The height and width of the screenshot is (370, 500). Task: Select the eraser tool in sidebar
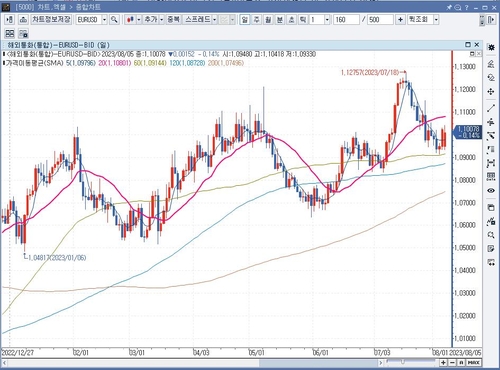coord(491,78)
